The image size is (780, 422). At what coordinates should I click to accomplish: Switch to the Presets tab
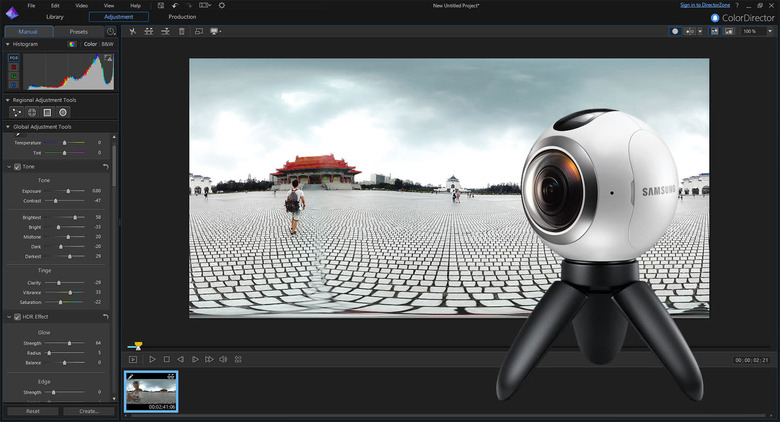point(78,31)
